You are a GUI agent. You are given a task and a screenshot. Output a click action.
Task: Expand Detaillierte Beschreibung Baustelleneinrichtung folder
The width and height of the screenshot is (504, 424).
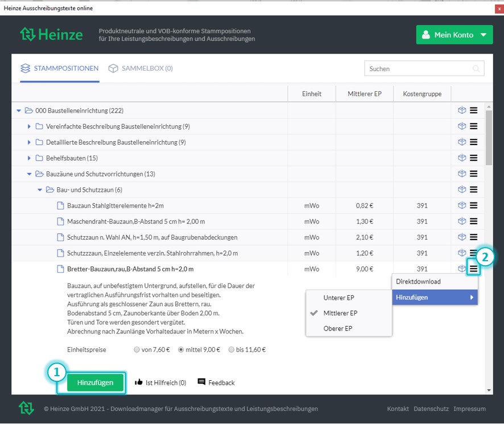(x=29, y=142)
